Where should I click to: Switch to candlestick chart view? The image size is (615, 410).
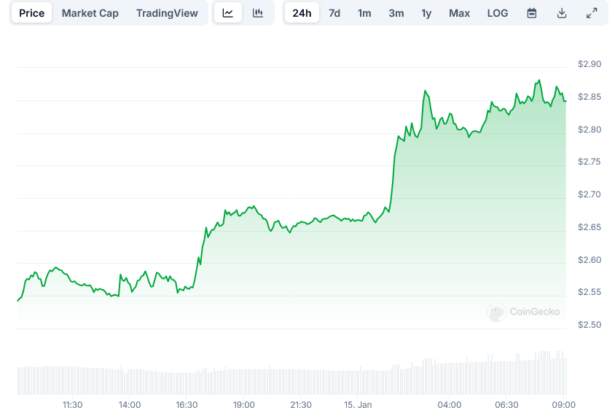point(257,13)
